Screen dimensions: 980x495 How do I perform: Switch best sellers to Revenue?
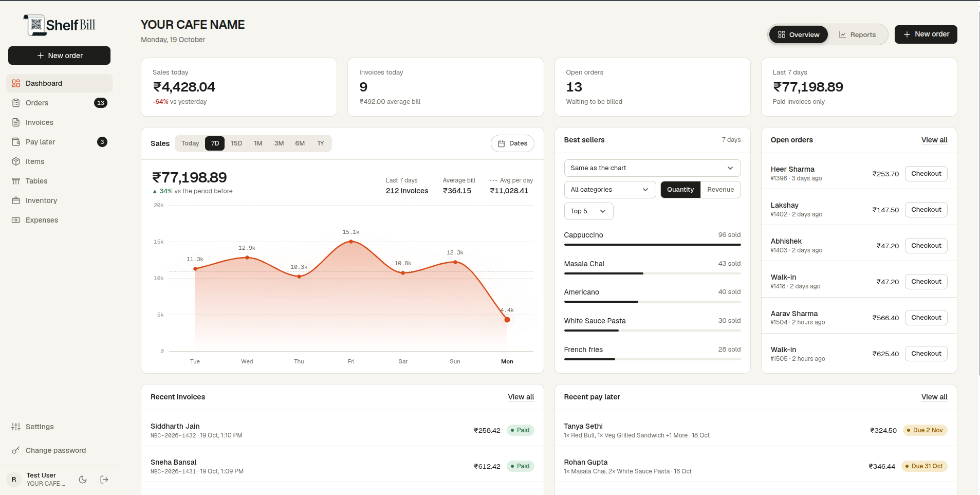(x=720, y=190)
